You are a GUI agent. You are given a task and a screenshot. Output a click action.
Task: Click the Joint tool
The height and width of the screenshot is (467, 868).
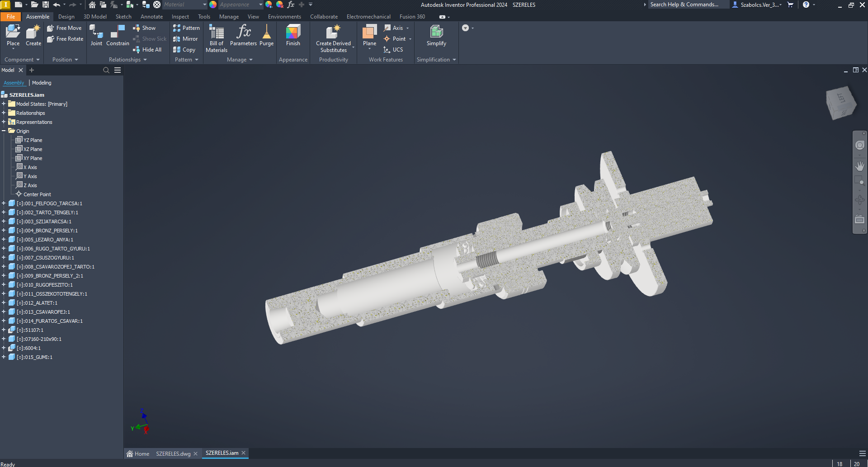coord(96,35)
